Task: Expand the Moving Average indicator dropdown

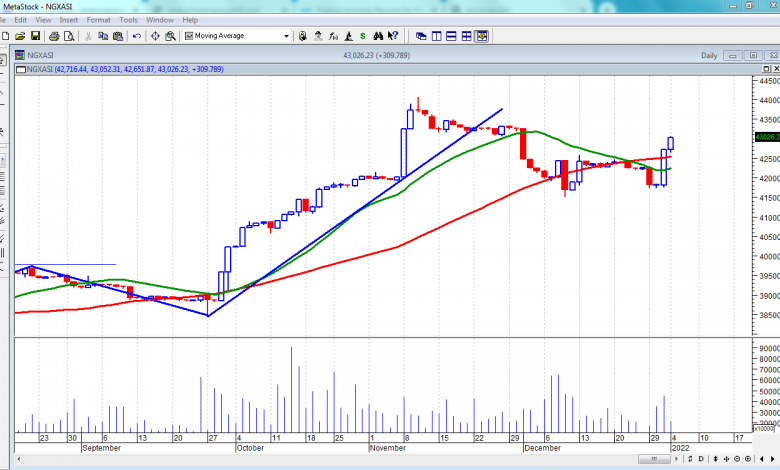Action: pyautogui.click(x=287, y=36)
